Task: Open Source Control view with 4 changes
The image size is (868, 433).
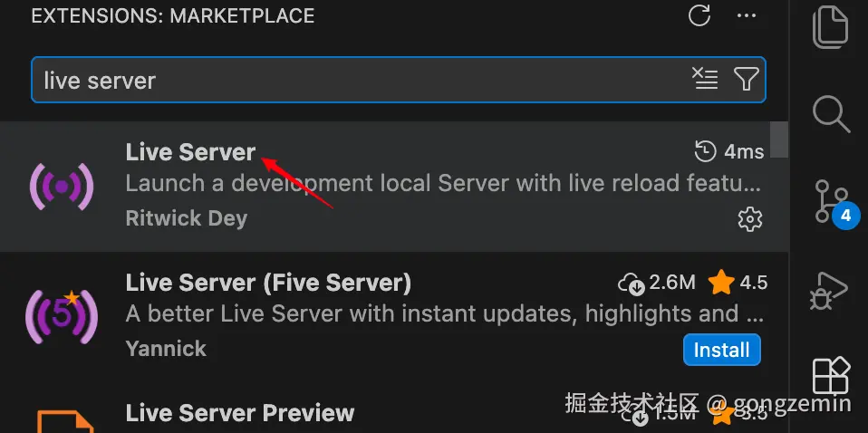Action: 832,203
